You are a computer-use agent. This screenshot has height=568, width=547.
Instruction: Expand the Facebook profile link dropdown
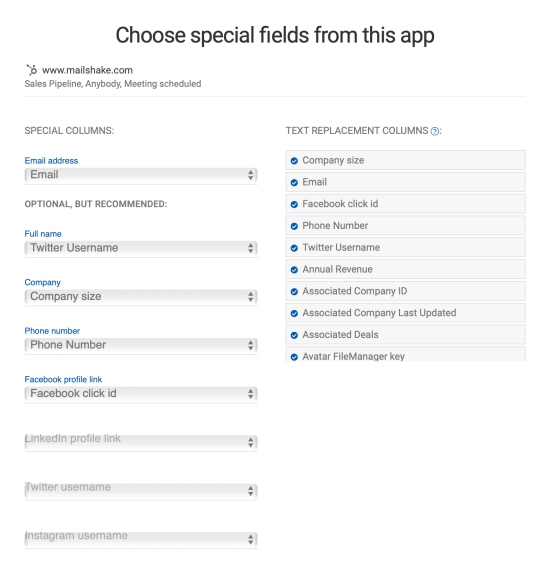coord(141,394)
